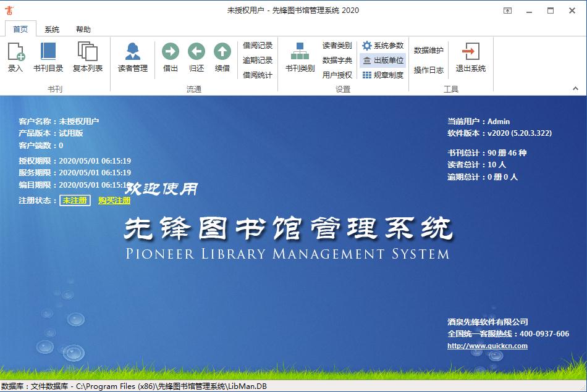Open 系统参数 system parameters
587x392 pixels.
386,45
